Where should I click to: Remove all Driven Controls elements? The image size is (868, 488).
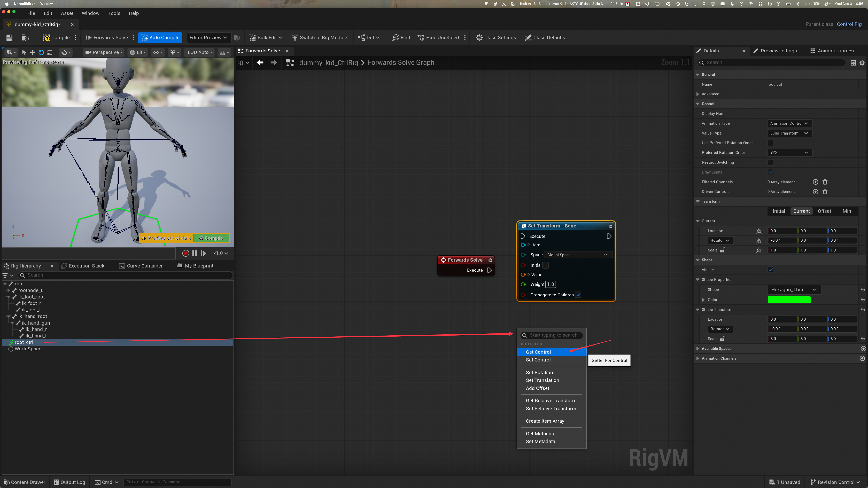click(x=825, y=192)
